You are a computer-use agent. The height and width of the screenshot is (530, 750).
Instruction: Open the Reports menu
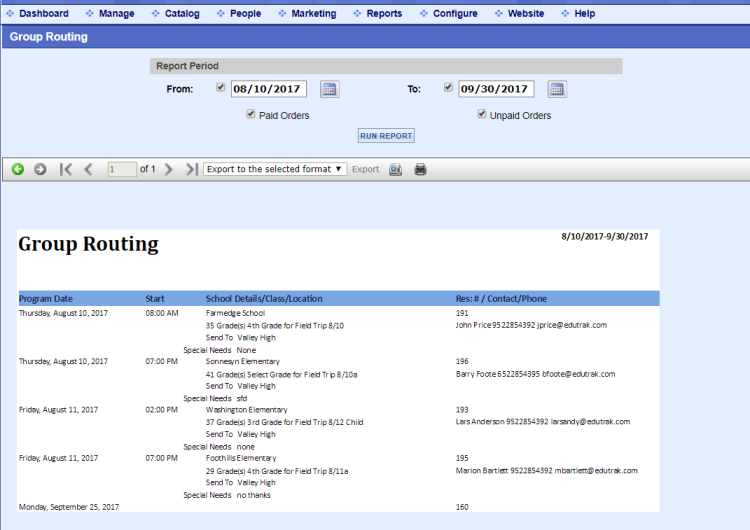pos(384,13)
